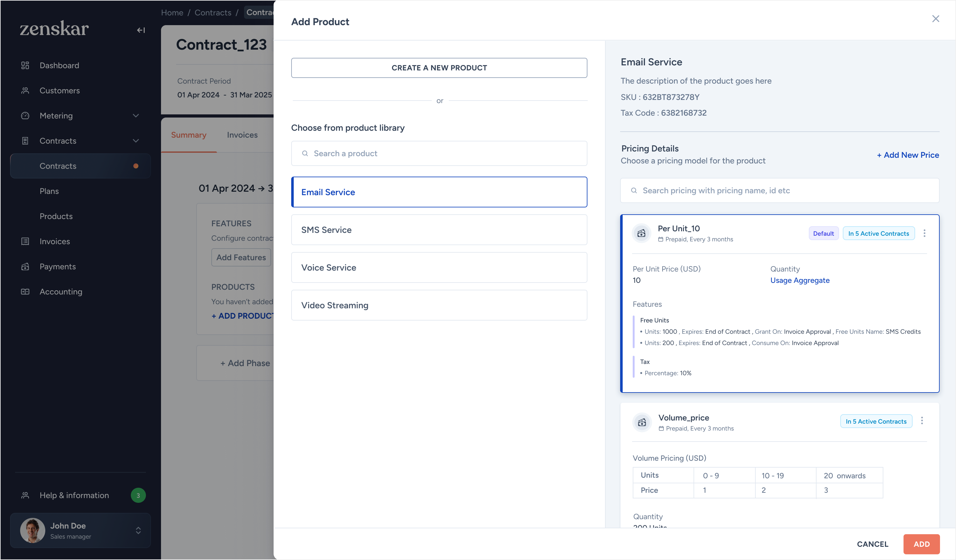Screen dimensions: 956x560
Task: Open Volume_price three-dot options menu
Action: coord(922,420)
